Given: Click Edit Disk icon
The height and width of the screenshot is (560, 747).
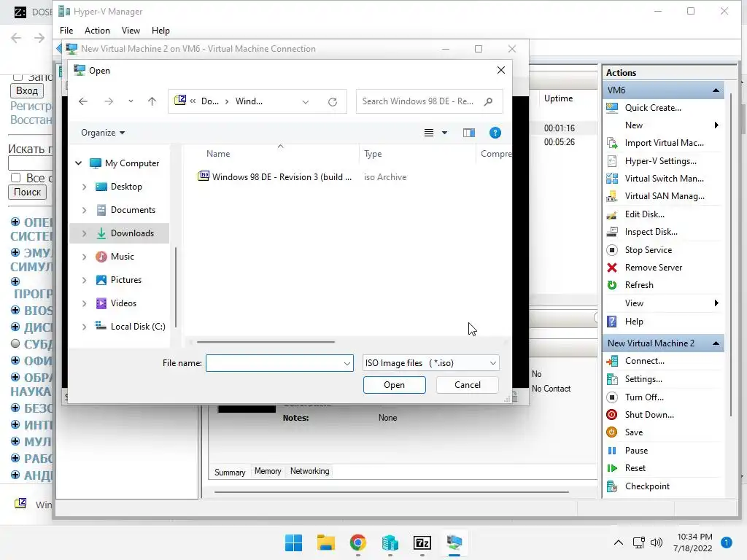Looking at the screenshot, I should tap(612, 214).
